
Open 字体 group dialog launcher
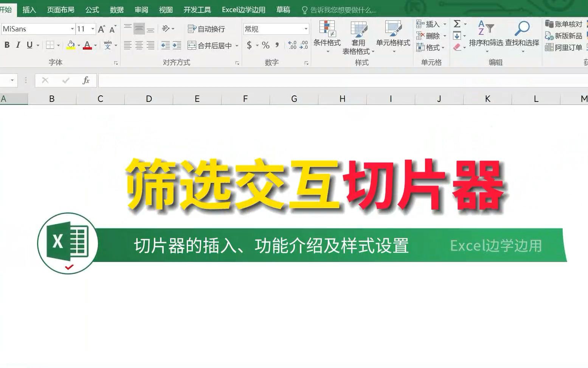116,63
